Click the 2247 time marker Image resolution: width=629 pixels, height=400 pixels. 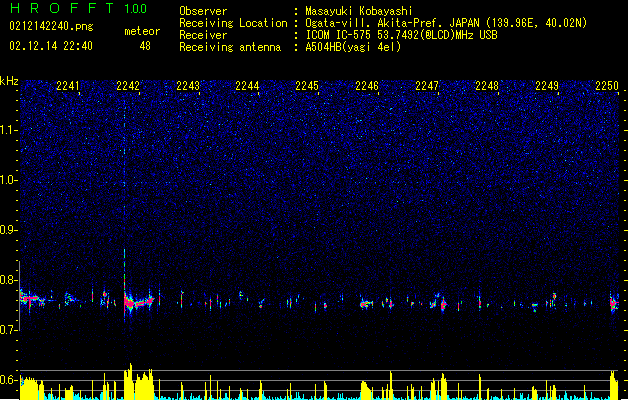click(x=427, y=86)
